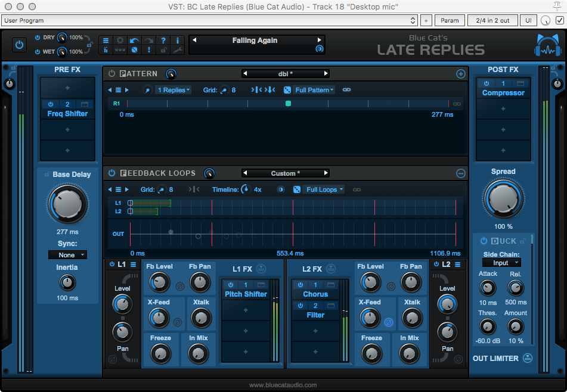Open the Feedback Loops toolbar list menu icon

[118, 189]
